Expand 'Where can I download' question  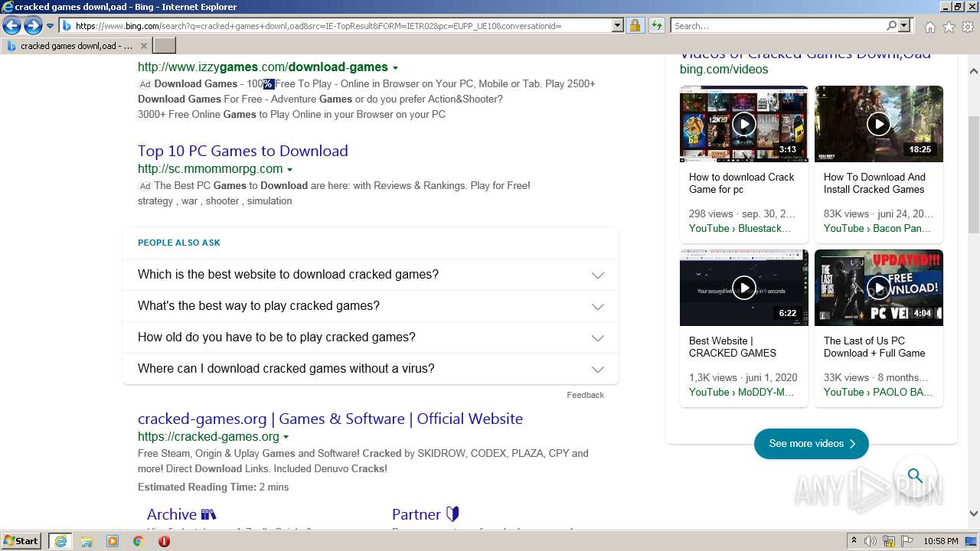click(x=371, y=369)
